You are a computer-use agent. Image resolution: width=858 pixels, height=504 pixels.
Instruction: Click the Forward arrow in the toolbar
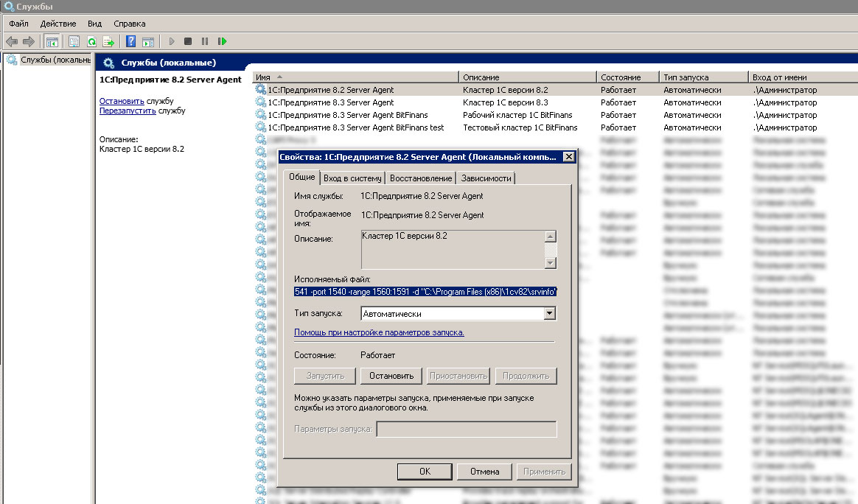coord(29,41)
